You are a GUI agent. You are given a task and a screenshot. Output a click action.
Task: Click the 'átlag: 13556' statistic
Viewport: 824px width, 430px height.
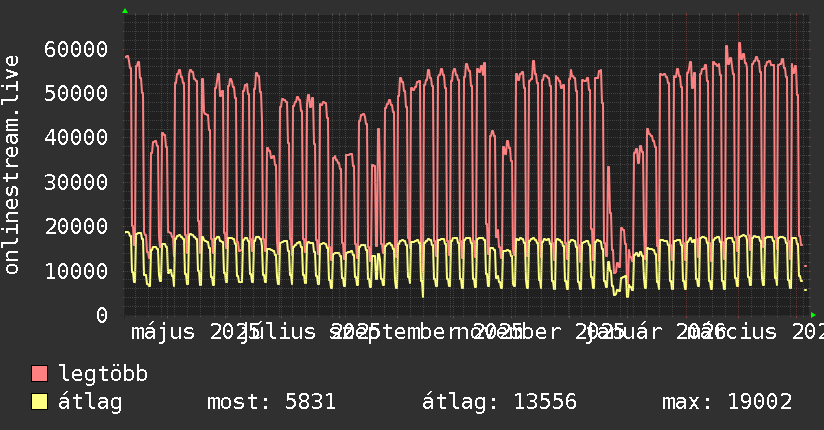point(499,402)
